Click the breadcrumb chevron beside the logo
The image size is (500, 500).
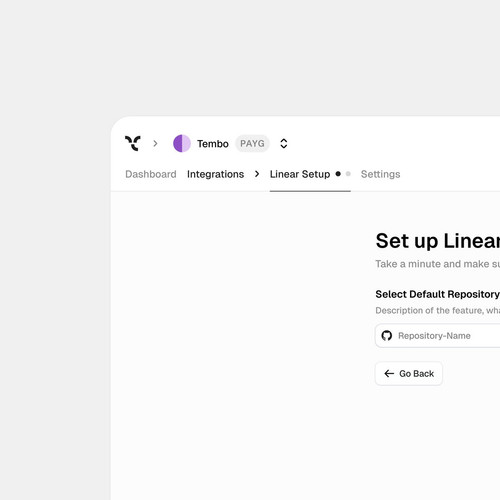155,144
